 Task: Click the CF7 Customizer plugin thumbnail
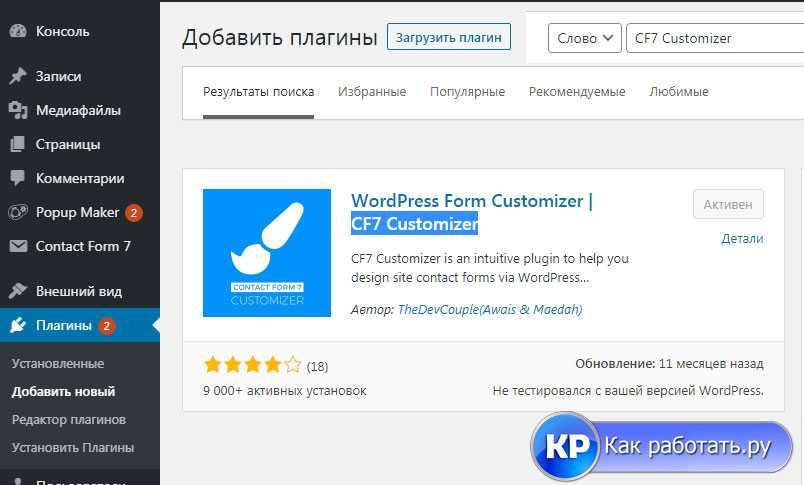click(267, 253)
